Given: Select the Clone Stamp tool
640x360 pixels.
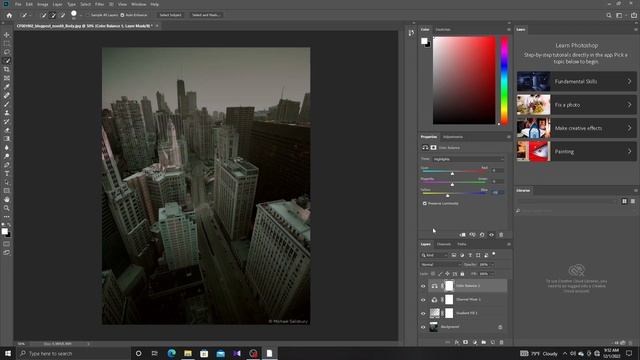Looking at the screenshot, I should pyautogui.click(x=7, y=113).
